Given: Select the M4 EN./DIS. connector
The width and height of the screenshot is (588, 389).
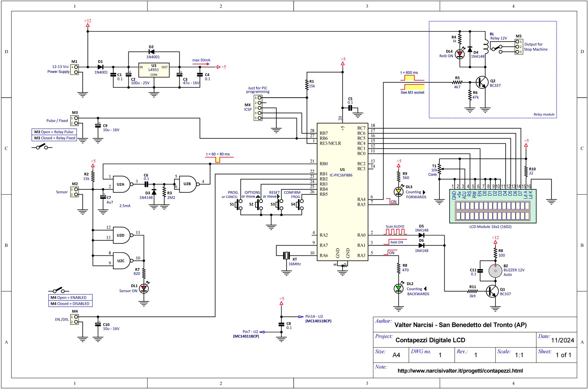Looking at the screenshot, I should click(74, 319).
